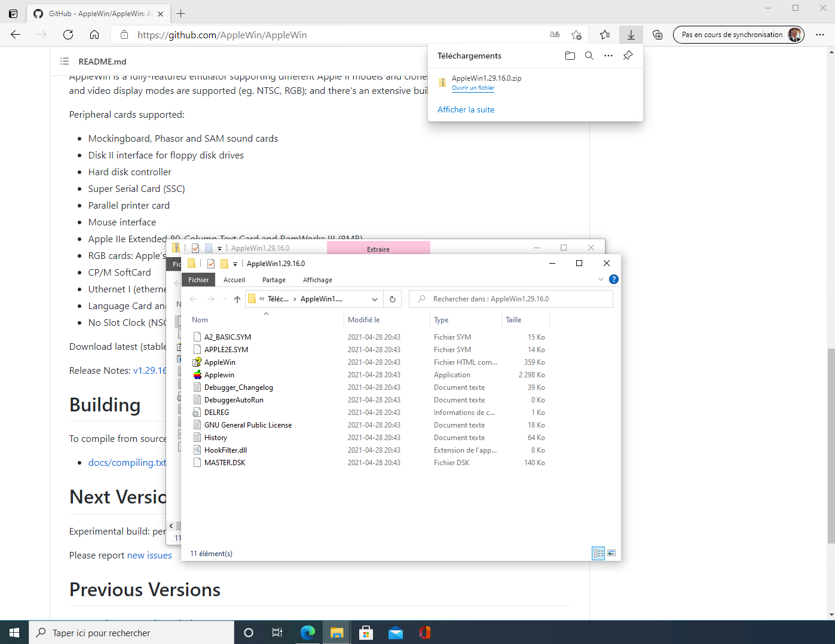Select the Partage ribbon tab
The width and height of the screenshot is (835, 644).
pyautogui.click(x=274, y=280)
